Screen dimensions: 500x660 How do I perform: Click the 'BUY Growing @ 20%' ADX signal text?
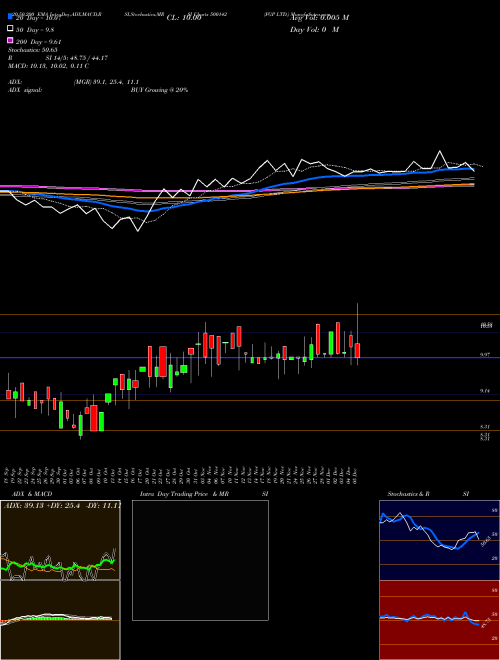[x=159, y=90]
